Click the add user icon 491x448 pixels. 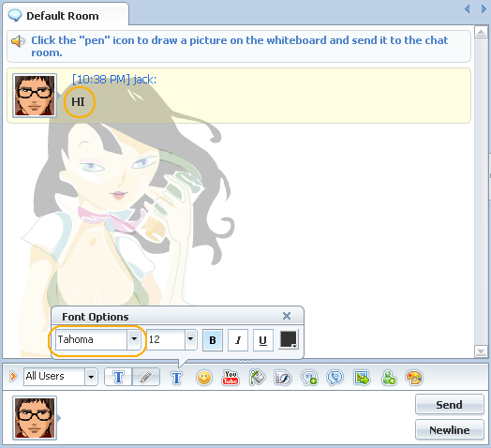(x=389, y=378)
